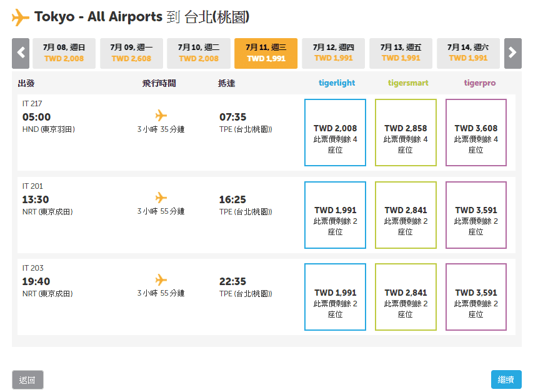This screenshot has width=543, height=392.
Task: Click the 3 小時 55 分鐘 duration for IT 201
Action: (x=161, y=211)
